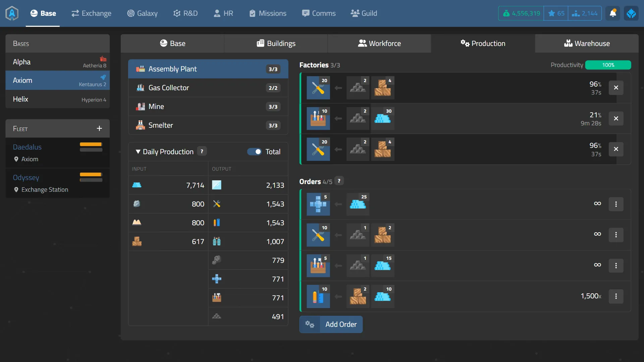Open Daily Production help question mark

tap(202, 152)
